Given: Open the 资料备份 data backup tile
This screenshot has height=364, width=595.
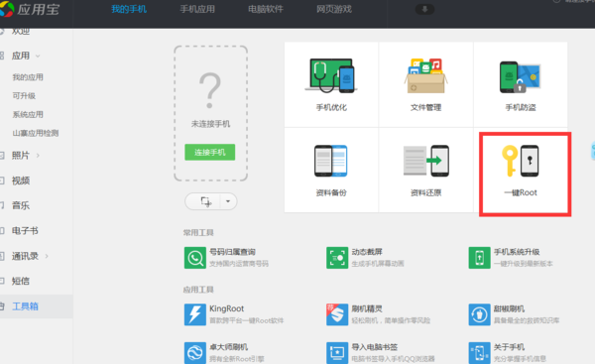Looking at the screenshot, I should [331, 170].
